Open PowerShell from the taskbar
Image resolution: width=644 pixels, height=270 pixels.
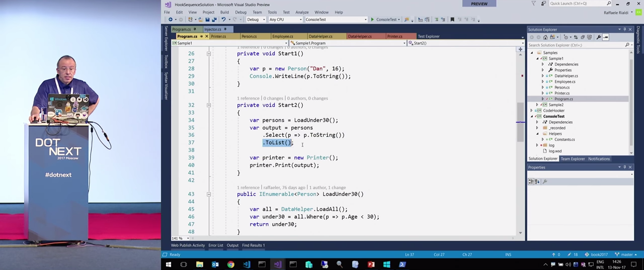coord(402,264)
